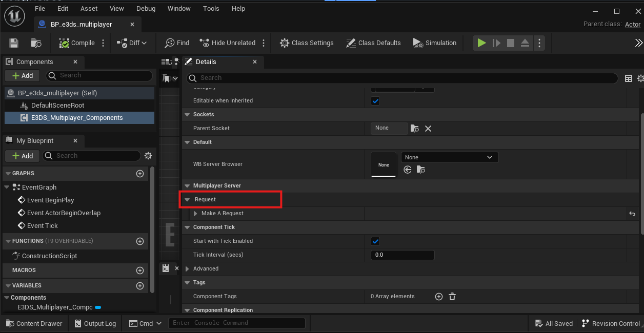Click the Browse to asset icon in toolbar
Viewport: 644px width, 333px height.
[x=36, y=43]
